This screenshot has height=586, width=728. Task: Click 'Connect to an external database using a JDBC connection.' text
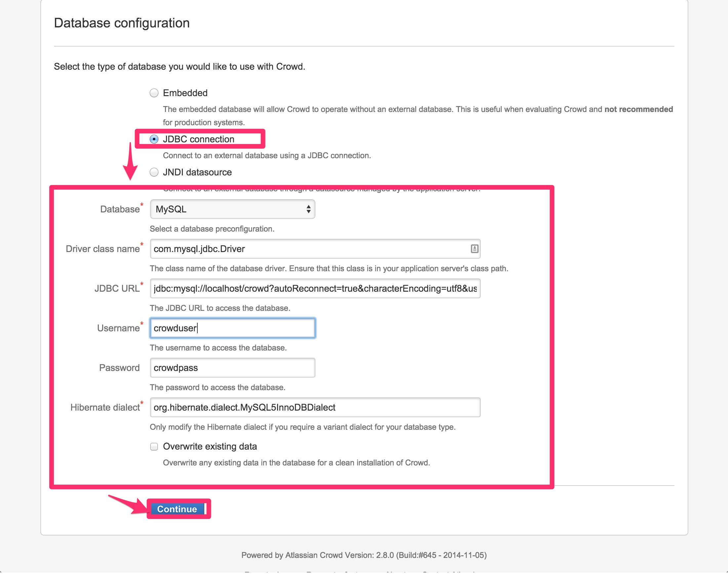267,156
